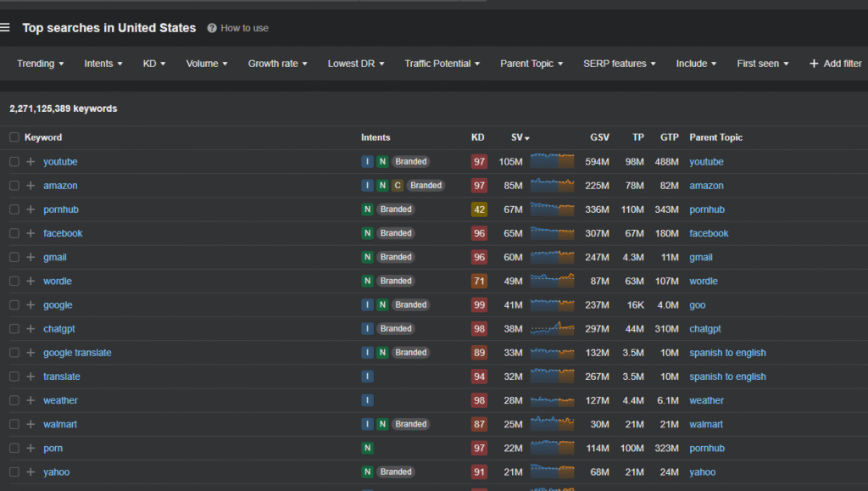Click the plus icon beside youtube
Image resolution: width=868 pixels, height=491 pixels.
click(31, 162)
